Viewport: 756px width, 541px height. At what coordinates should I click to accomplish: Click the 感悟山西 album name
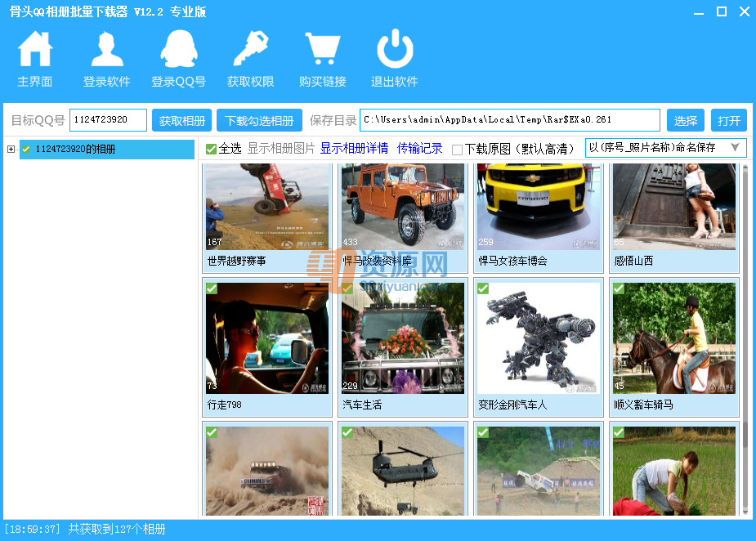(633, 262)
